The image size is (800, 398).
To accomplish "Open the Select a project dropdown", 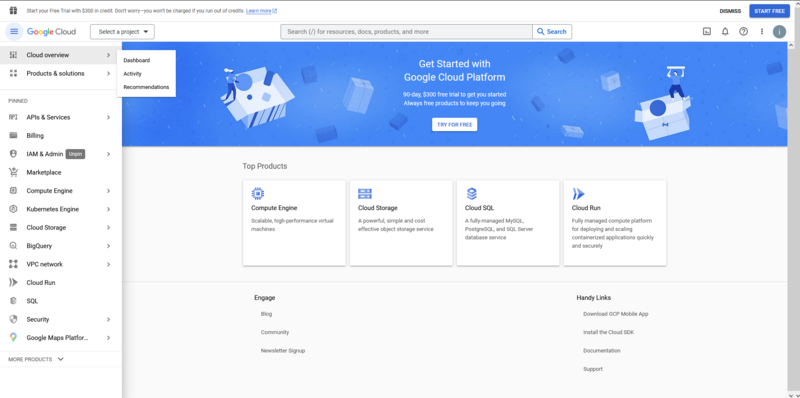I will point(122,32).
